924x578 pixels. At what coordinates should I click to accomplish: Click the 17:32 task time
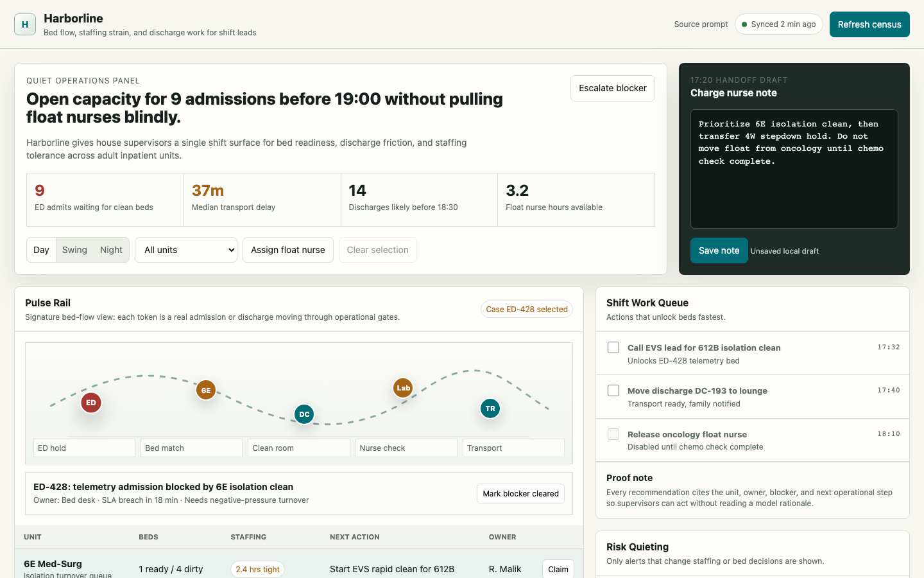pyautogui.click(x=889, y=347)
